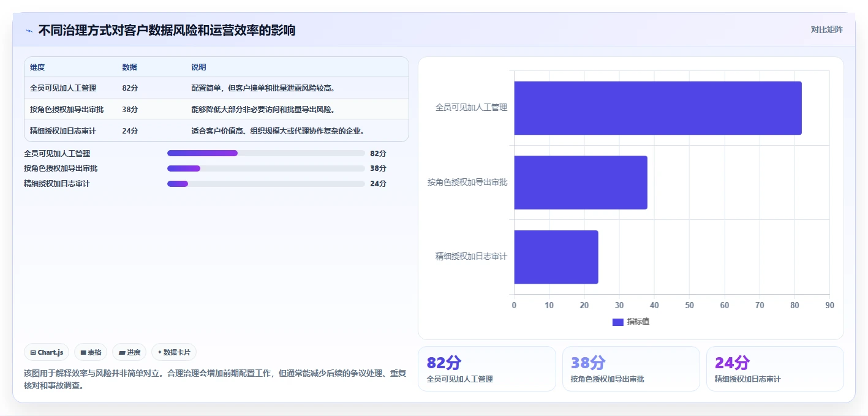Click the 按角色授权加导出审批 progress bar
Screen dimensions: 868x416
[x=266, y=168]
